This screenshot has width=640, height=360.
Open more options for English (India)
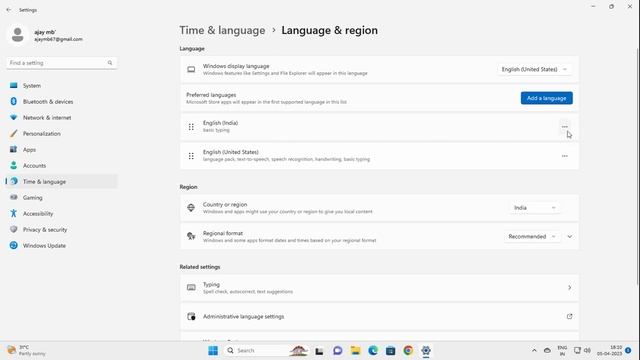coord(564,127)
